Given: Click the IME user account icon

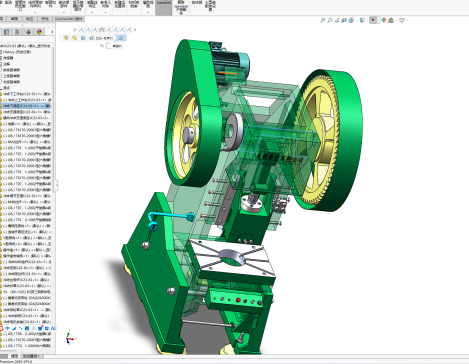Looking at the screenshot, I should (34, 328).
